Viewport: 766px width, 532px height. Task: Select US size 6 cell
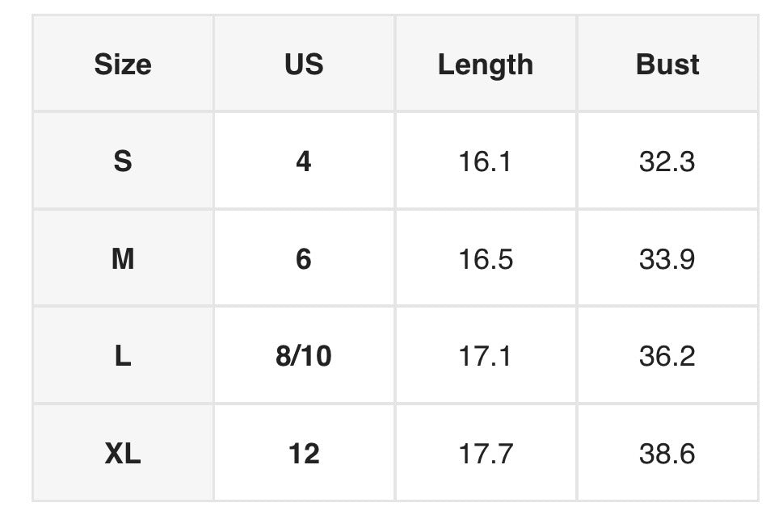click(x=304, y=259)
